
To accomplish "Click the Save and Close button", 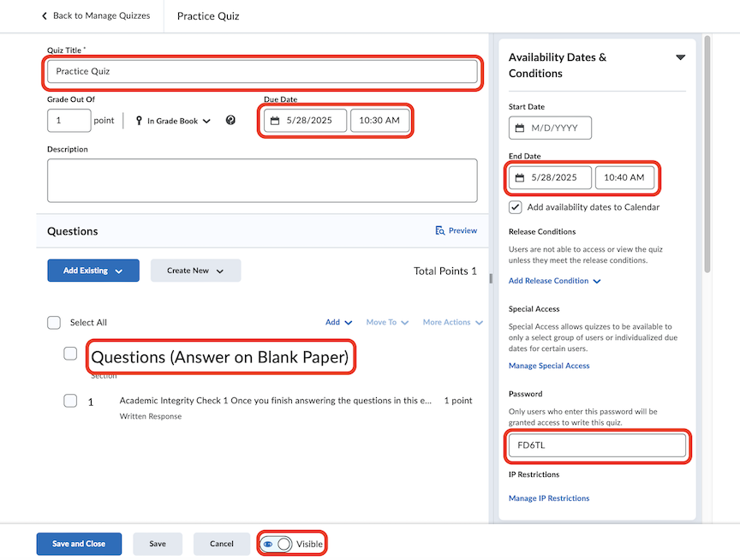I will pos(79,544).
